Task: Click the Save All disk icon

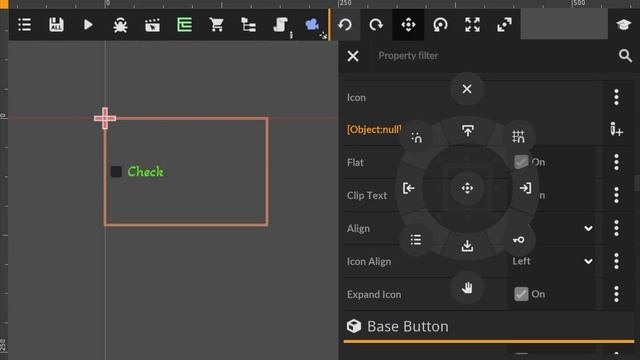Action: click(x=56, y=25)
